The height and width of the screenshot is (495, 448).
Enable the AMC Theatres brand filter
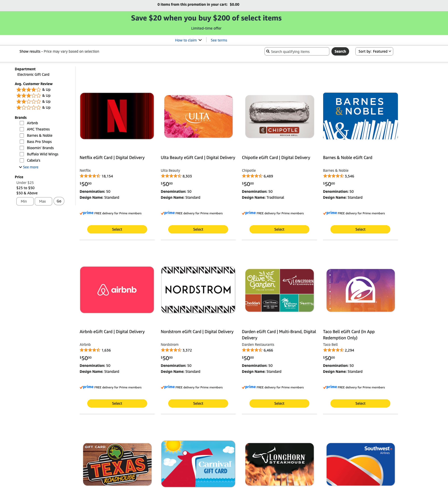[22, 129]
